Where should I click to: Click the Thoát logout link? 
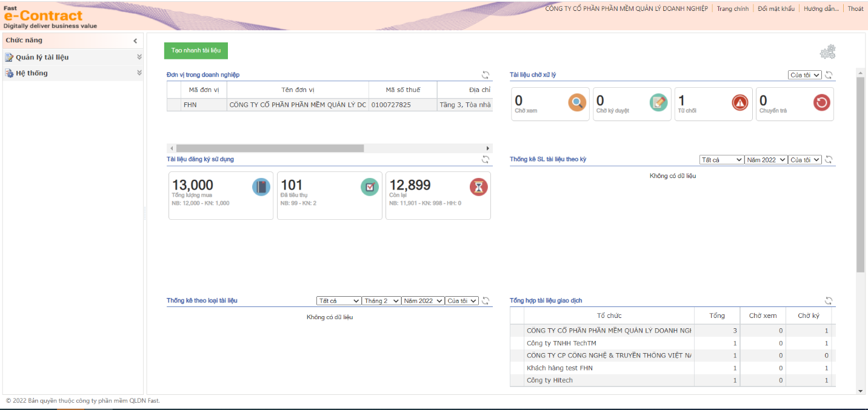pyautogui.click(x=855, y=8)
